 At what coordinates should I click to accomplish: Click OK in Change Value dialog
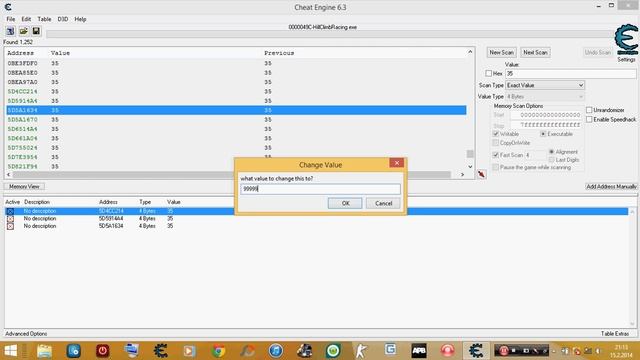(345, 203)
